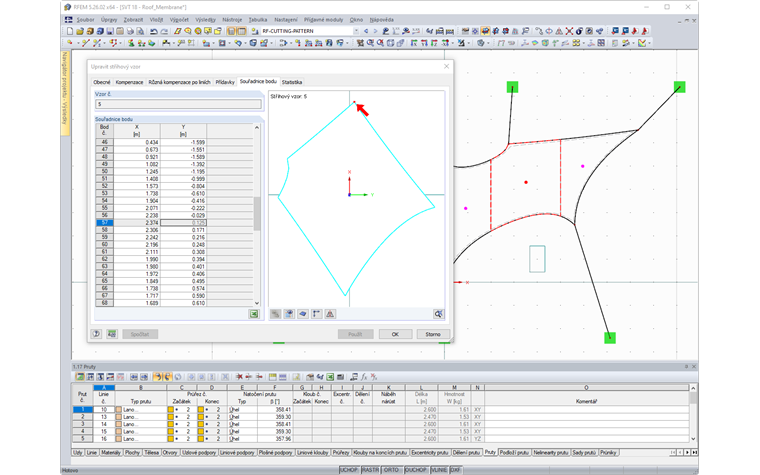The image size is (760, 475).
Task: Click the tan member type swatch in row 2
Action: (118, 417)
